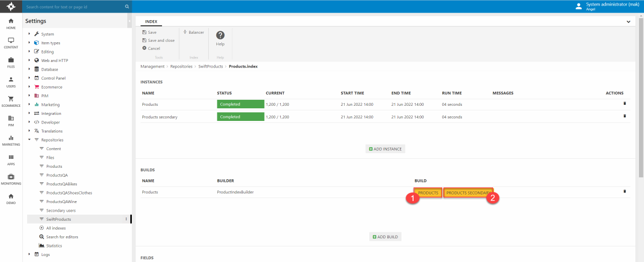Focus the content search field
Image resolution: width=644 pixels, height=262 pixels.
click(73, 7)
